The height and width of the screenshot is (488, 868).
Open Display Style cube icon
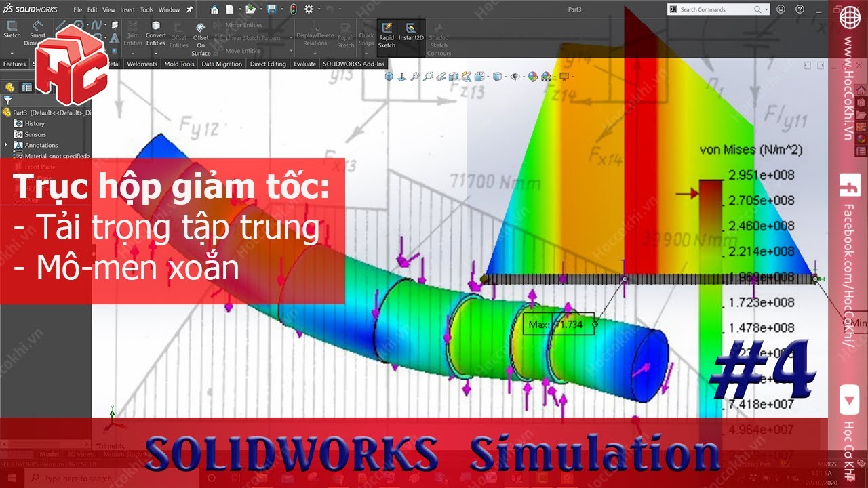coord(496,77)
